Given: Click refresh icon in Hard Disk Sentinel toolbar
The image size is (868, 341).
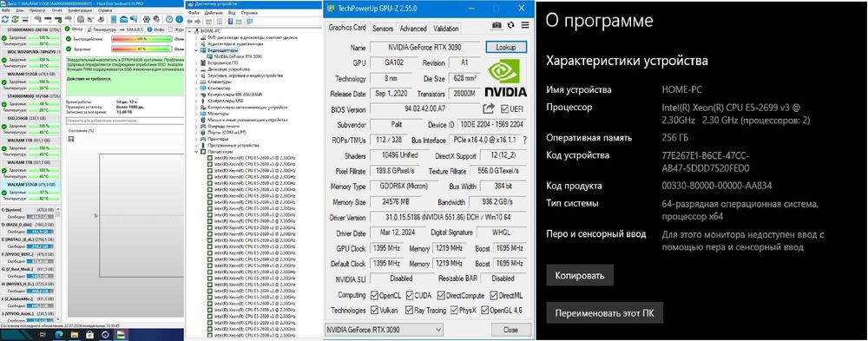Looking at the screenshot, I should click(x=5, y=19).
